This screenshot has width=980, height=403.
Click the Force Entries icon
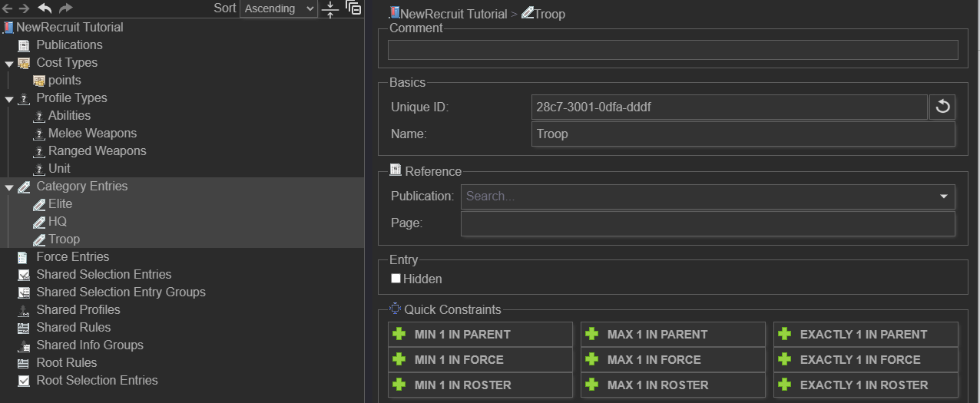coord(23,257)
